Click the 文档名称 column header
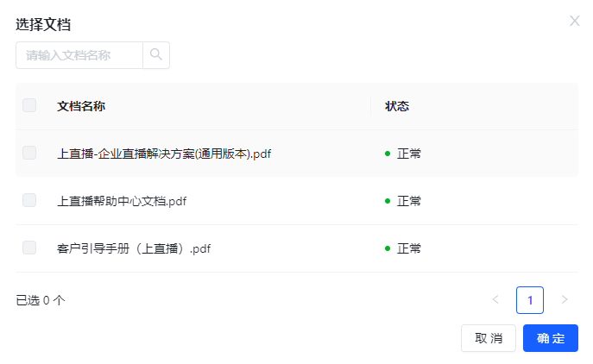The width and height of the screenshot is (593, 364). [81, 106]
